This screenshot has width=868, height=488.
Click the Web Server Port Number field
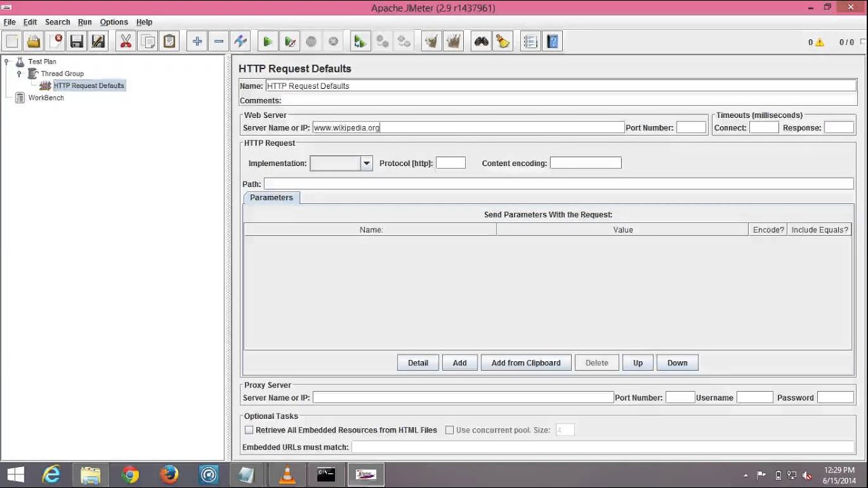(691, 127)
